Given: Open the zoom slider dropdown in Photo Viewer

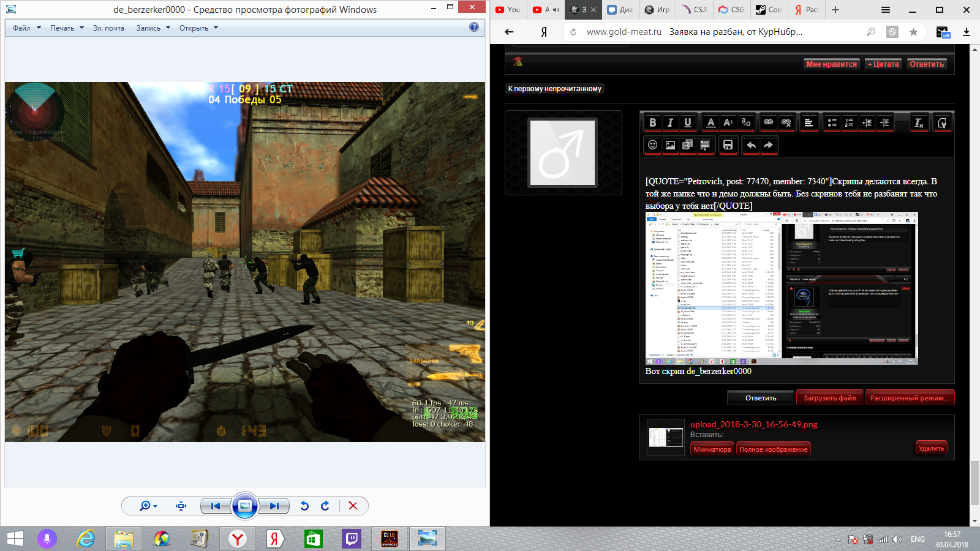Looking at the screenshot, I should 149,506.
